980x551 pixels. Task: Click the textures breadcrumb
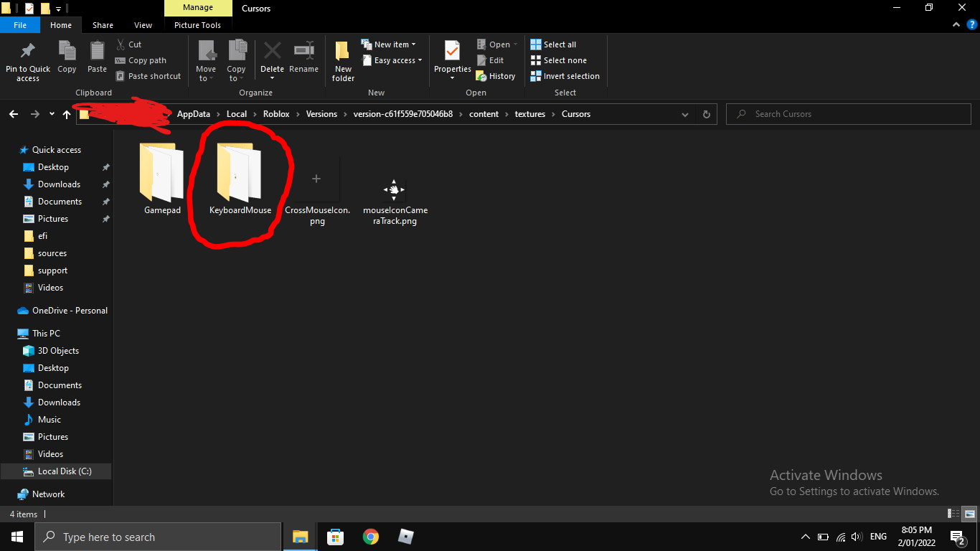pos(530,114)
